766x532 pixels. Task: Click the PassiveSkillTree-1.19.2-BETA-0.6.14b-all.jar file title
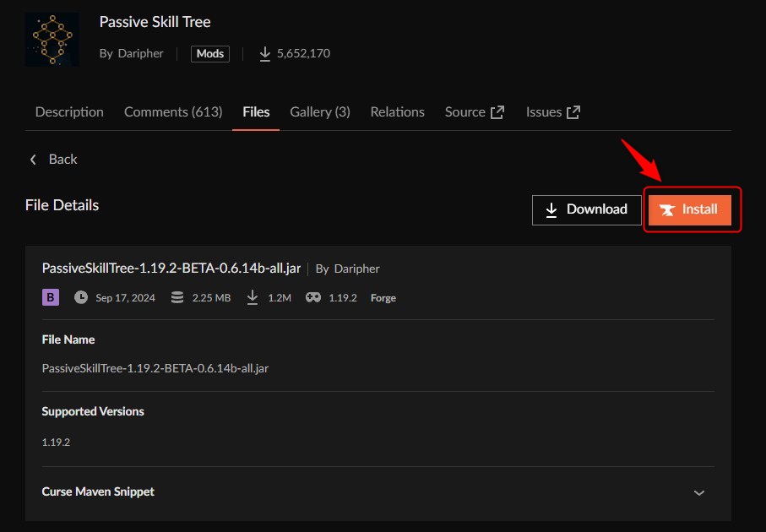click(x=171, y=269)
